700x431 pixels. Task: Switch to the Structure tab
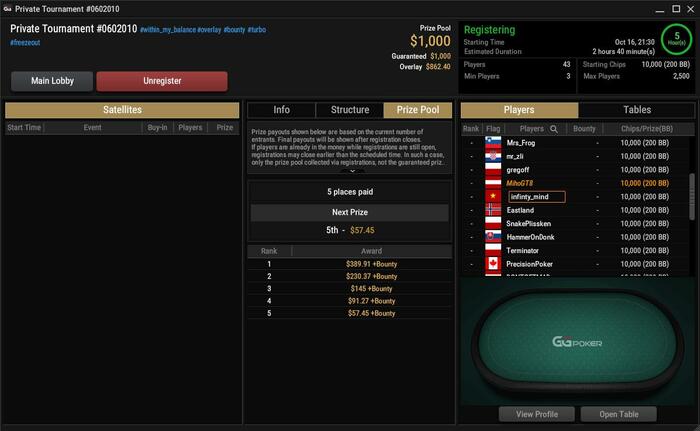350,110
